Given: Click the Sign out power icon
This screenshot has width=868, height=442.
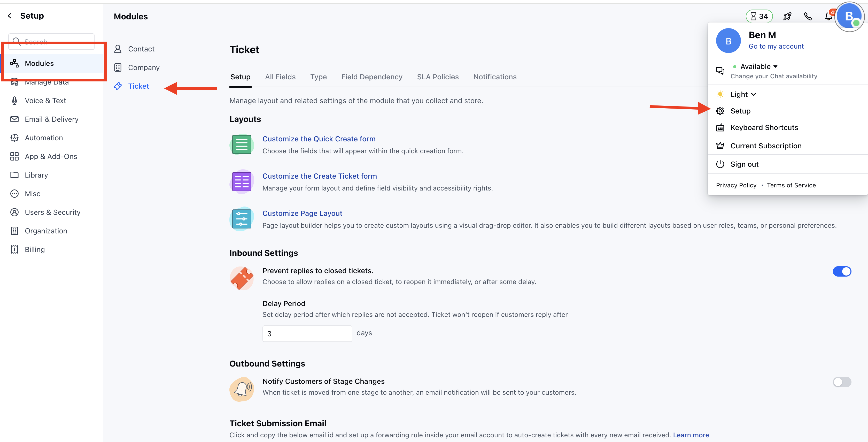Looking at the screenshot, I should tap(720, 164).
